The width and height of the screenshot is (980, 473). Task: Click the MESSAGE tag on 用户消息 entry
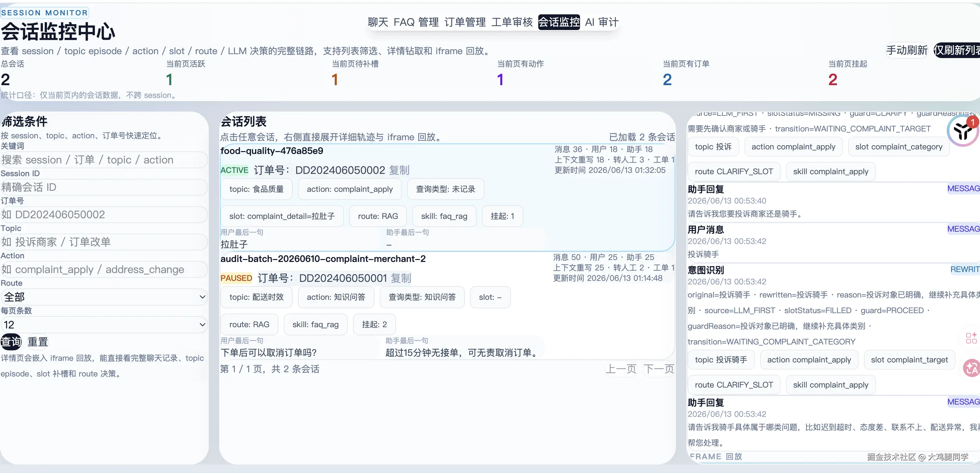(963, 229)
